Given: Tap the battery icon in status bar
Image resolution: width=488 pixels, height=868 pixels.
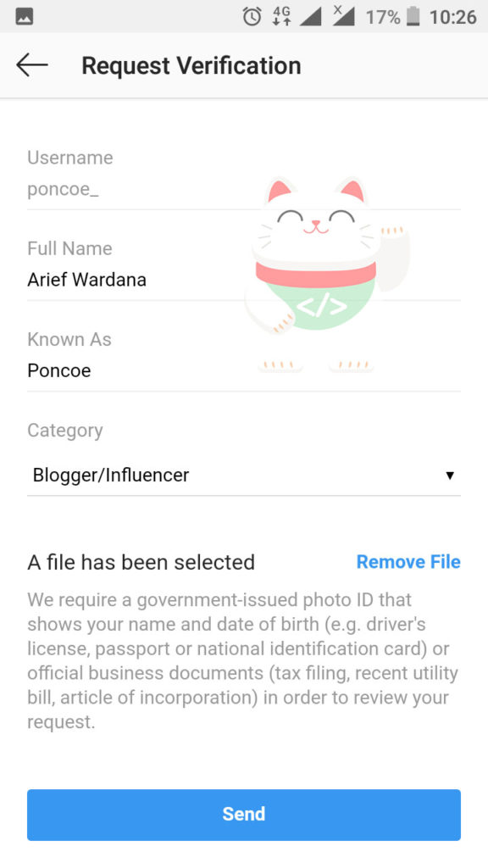Looking at the screenshot, I should point(413,17).
